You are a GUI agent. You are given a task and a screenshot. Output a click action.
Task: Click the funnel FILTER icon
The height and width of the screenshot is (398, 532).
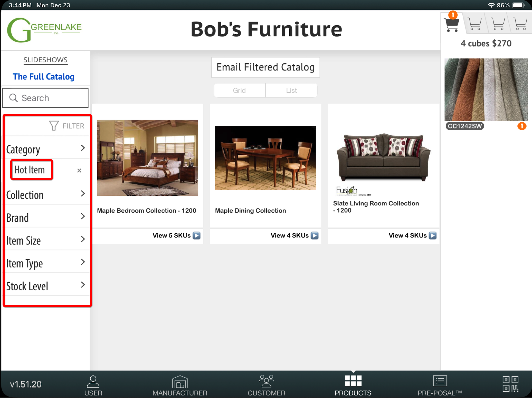54,126
